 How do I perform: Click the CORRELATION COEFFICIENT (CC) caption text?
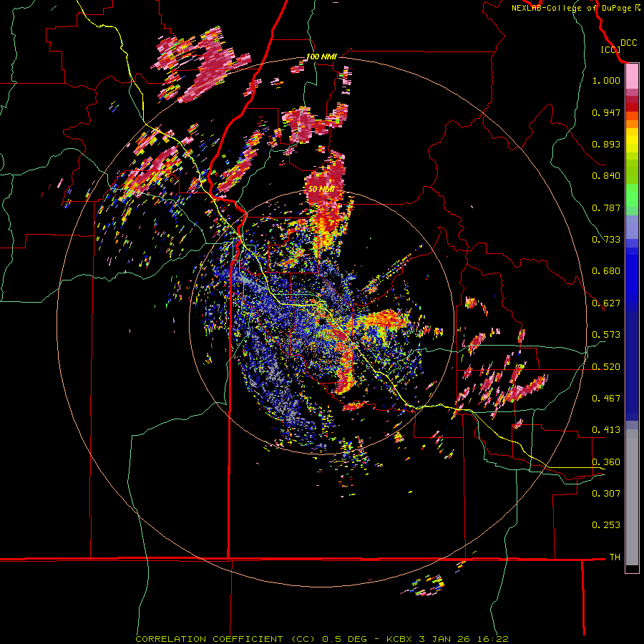coord(225,639)
